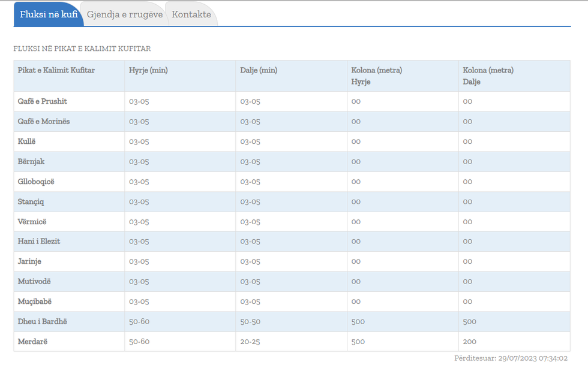588x377 pixels.
Task: Open the Fluksi në kufi tab
Action: click(x=49, y=14)
